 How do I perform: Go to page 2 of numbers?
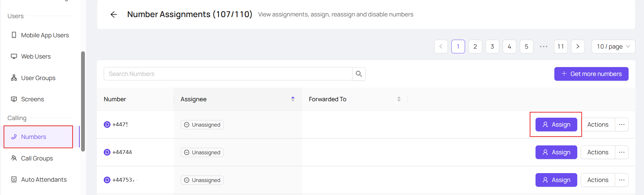[475, 47]
